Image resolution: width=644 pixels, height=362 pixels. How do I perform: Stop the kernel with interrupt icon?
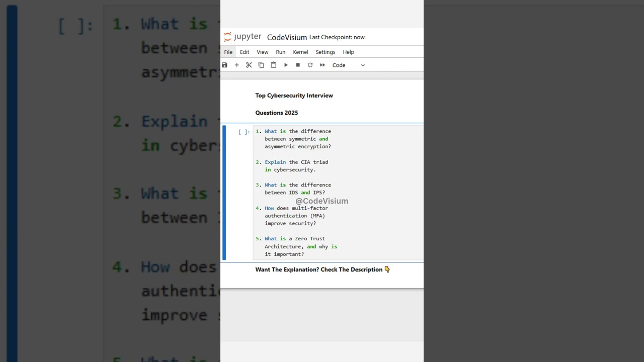click(x=298, y=65)
